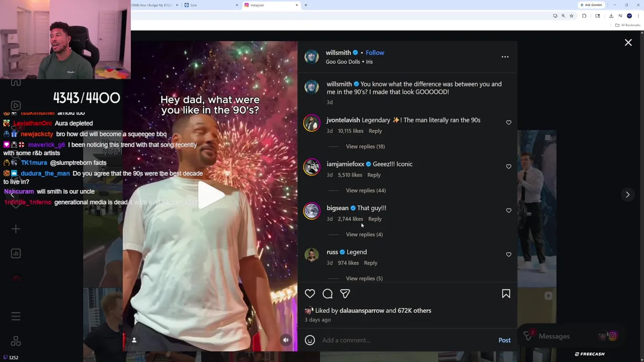
Task: Open the willsmith username in the header
Action: (x=338, y=52)
